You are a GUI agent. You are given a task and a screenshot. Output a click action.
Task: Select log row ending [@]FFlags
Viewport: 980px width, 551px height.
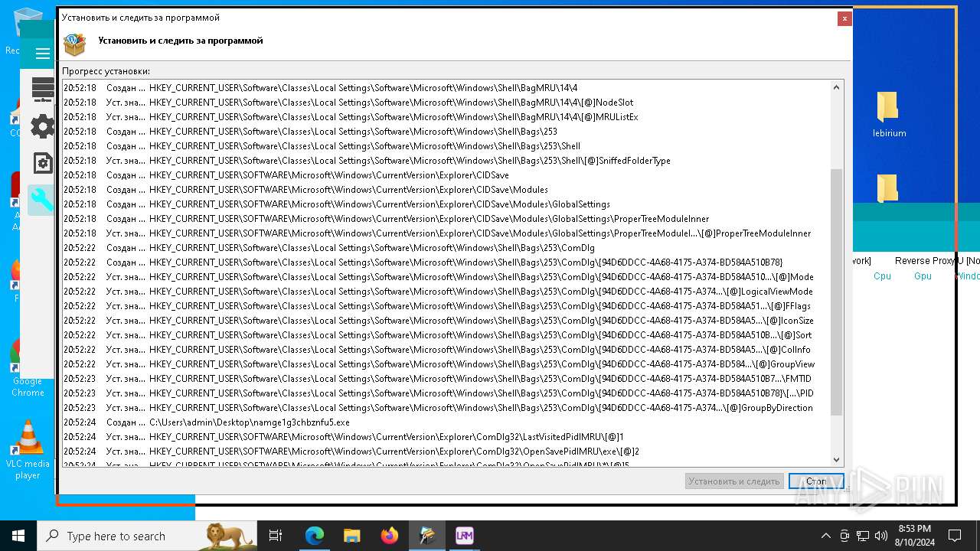pos(446,306)
